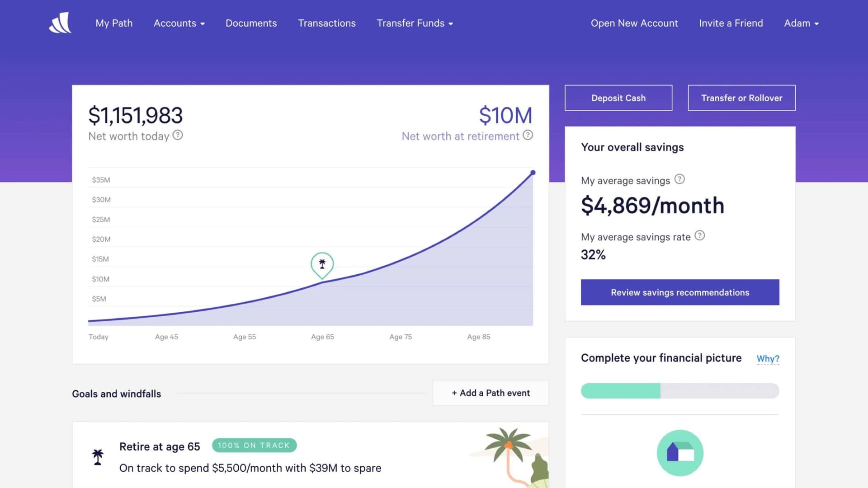
Task: Navigate to My Path
Action: coord(114,23)
